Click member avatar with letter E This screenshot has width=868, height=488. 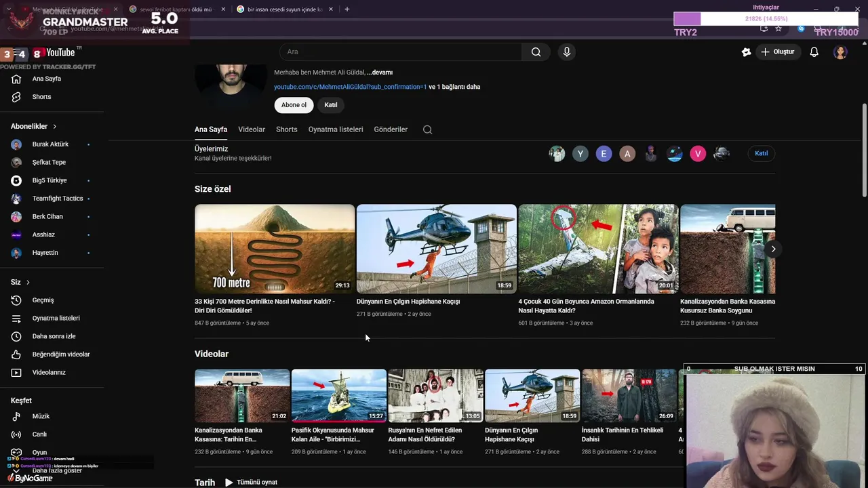pyautogui.click(x=604, y=154)
